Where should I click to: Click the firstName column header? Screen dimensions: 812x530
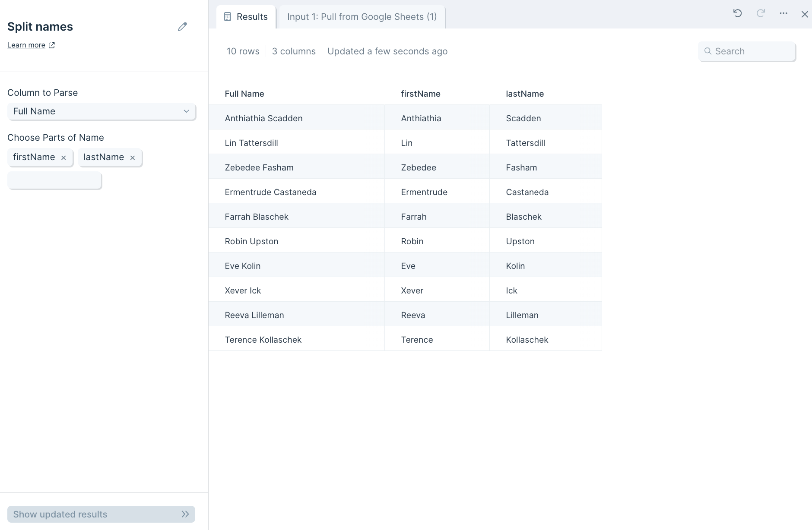click(x=421, y=94)
